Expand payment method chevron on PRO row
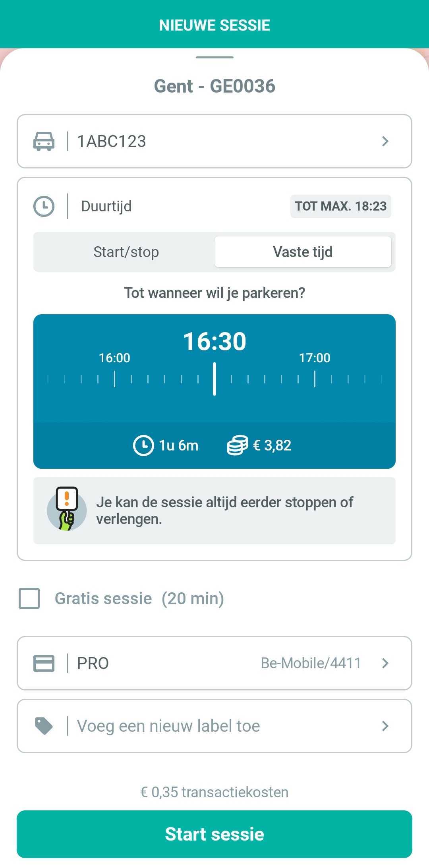The width and height of the screenshot is (429, 868). click(x=385, y=663)
